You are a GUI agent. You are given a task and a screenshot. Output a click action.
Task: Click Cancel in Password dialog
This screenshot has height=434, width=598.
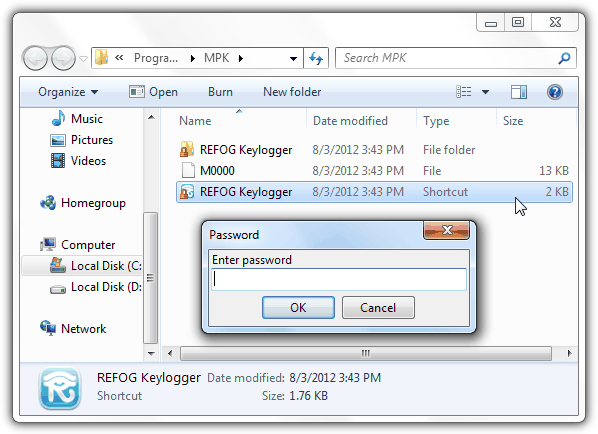(378, 307)
